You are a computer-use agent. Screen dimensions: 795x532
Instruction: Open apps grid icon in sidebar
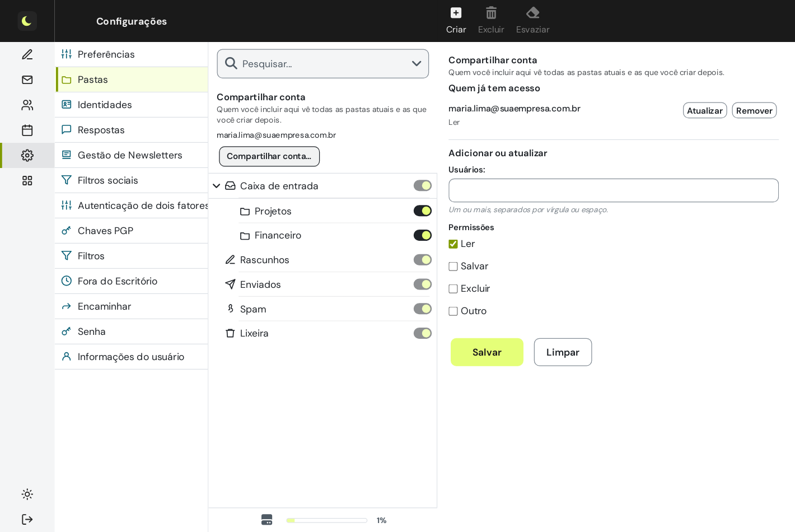tap(27, 180)
